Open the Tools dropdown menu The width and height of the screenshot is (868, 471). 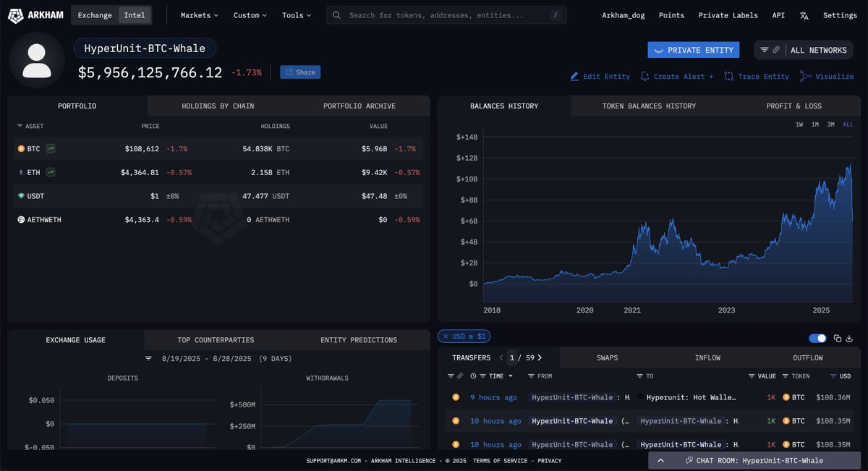click(297, 15)
